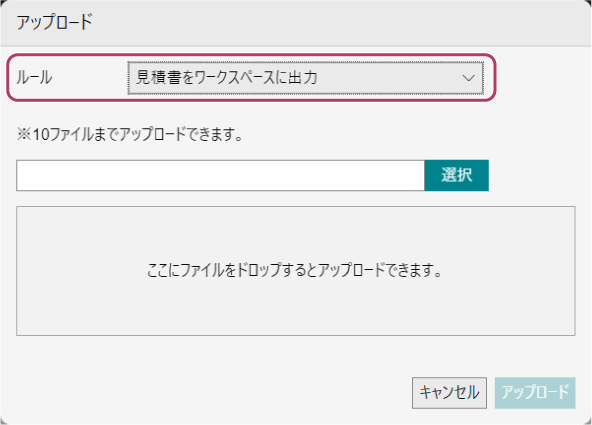592x425 pixels.
Task: Click inside the file drop zone area
Action: pyautogui.click(x=296, y=271)
